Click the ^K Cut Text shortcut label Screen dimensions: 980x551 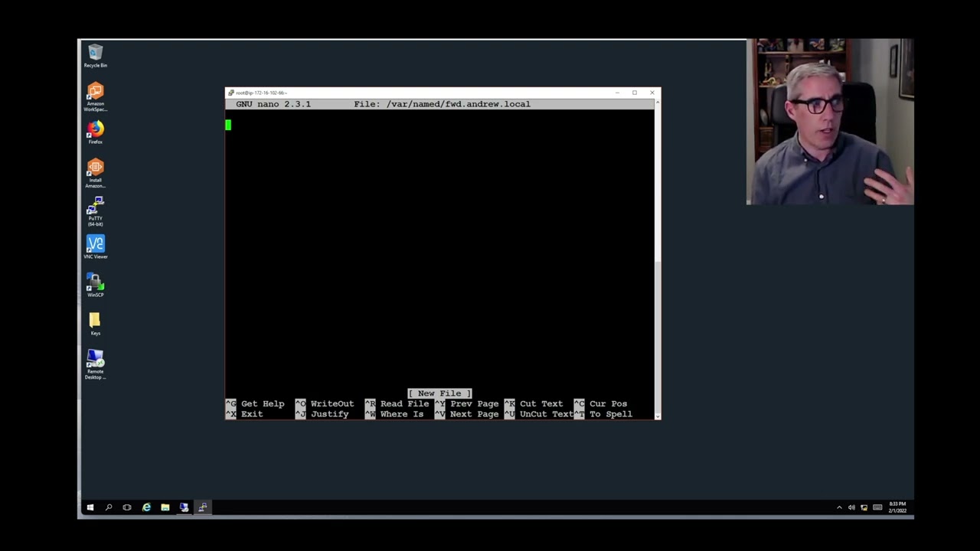[x=534, y=404]
